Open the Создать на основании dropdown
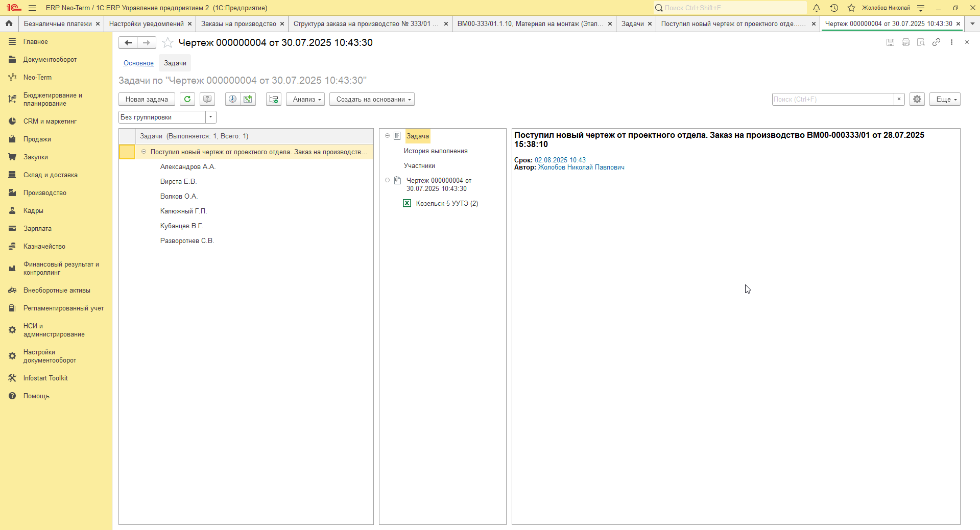The width and height of the screenshot is (980, 530). point(372,99)
